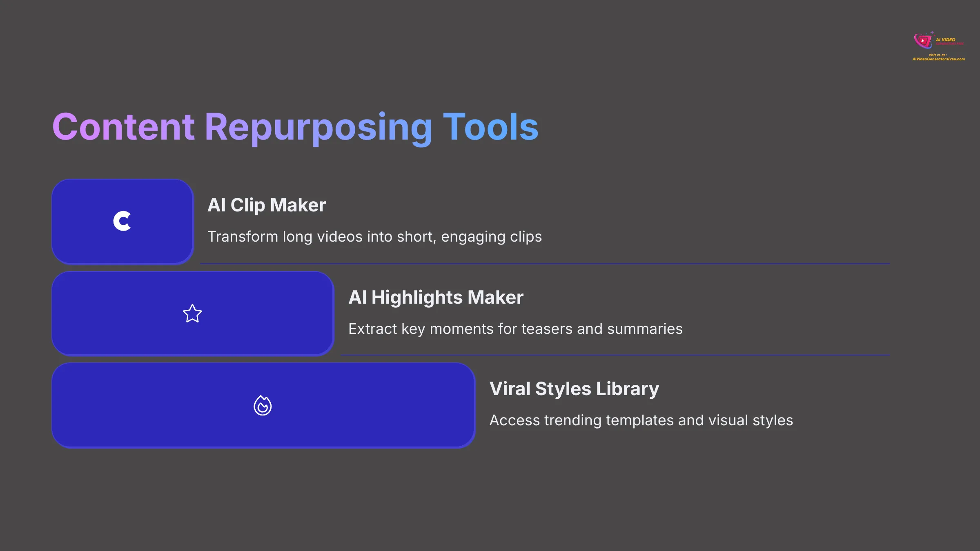980x551 pixels.
Task: Click the flame icon for Viral Styles Library
Action: point(263,405)
